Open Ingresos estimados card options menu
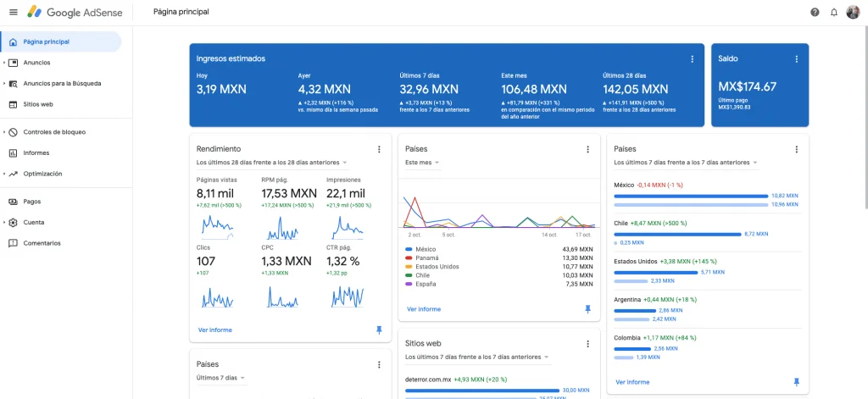The width and height of the screenshot is (868, 399). 692,58
